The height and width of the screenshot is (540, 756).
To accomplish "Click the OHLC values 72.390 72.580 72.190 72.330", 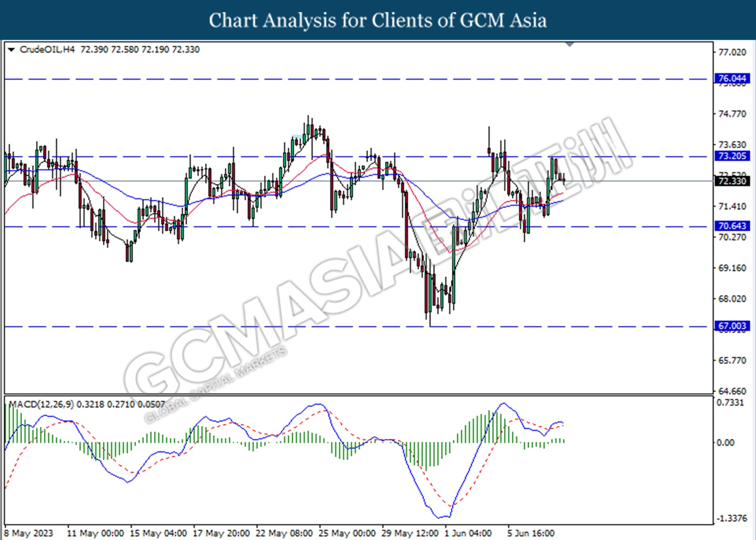I will [x=140, y=50].
